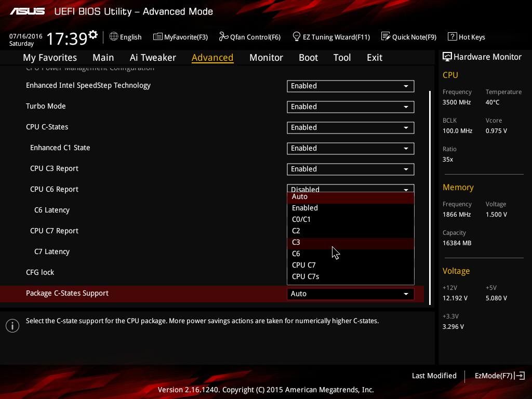
Task: Open Turbo Mode dropdown
Action: click(351, 107)
